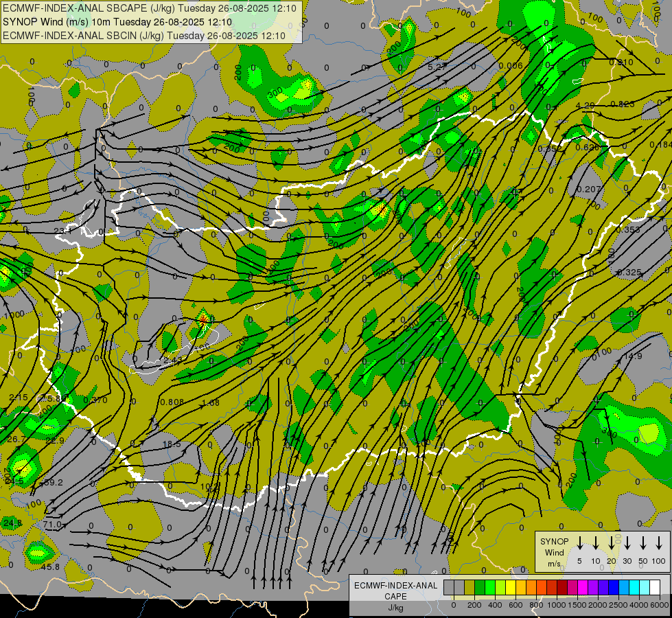Select the dark red swatch in CAPE legend

pos(563,587)
